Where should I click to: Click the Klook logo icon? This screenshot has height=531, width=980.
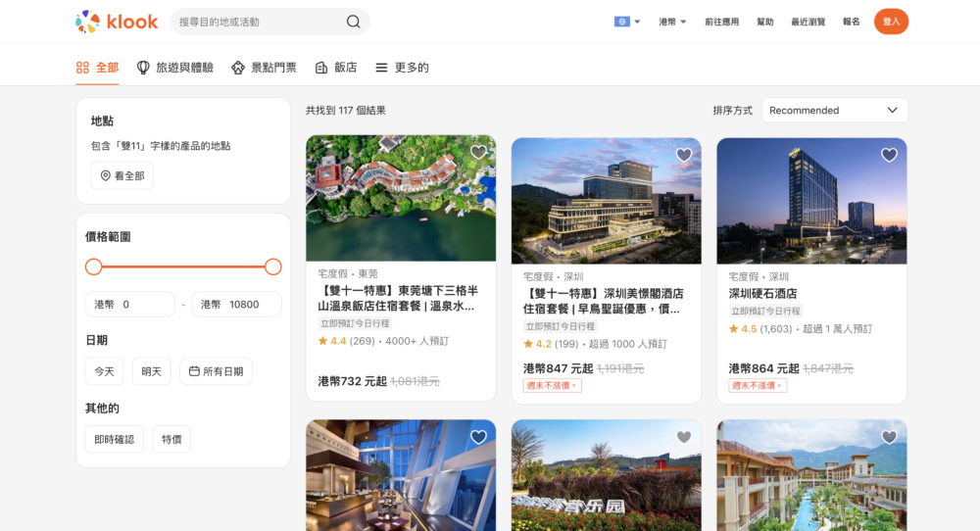pyautogui.click(x=88, y=22)
